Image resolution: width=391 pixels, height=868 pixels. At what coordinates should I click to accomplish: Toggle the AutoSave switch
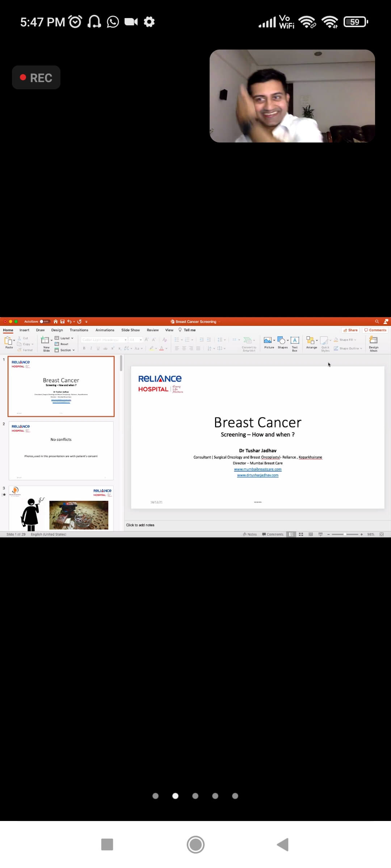click(44, 322)
